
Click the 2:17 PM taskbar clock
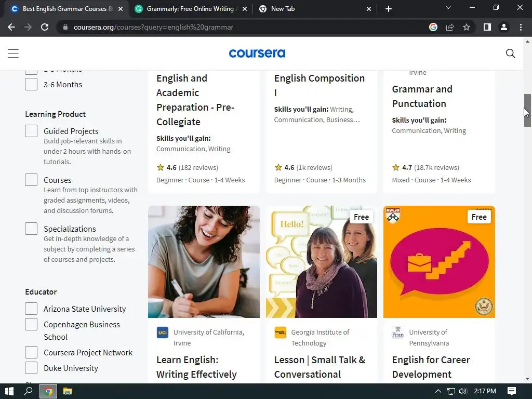point(485,391)
